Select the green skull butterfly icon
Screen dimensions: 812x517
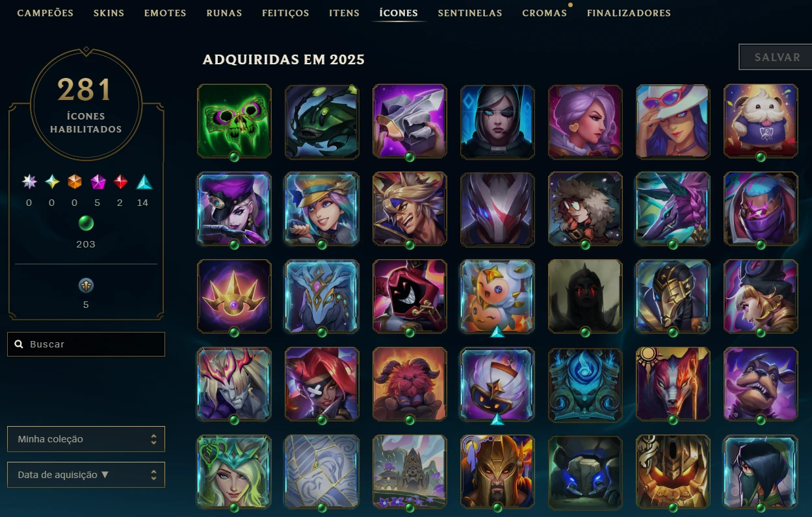(234, 121)
